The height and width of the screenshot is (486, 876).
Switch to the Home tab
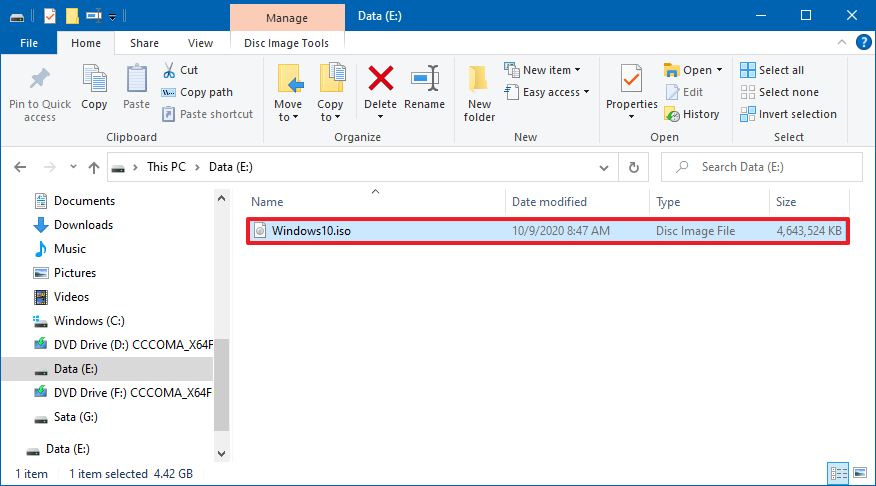86,43
